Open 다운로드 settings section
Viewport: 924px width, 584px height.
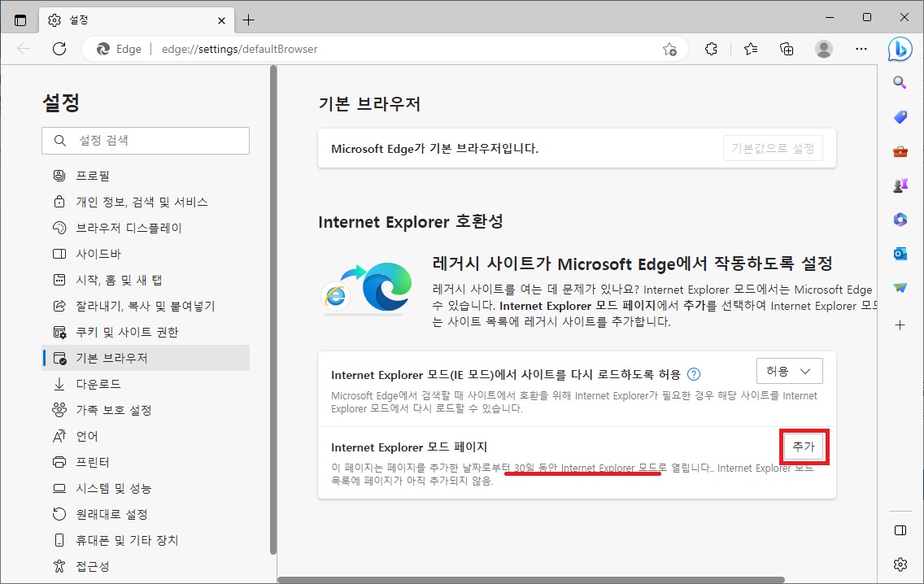coord(146,384)
